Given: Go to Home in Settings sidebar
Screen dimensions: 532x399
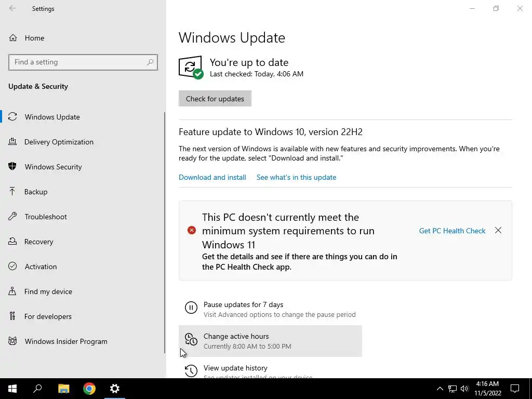Looking at the screenshot, I should point(34,38).
